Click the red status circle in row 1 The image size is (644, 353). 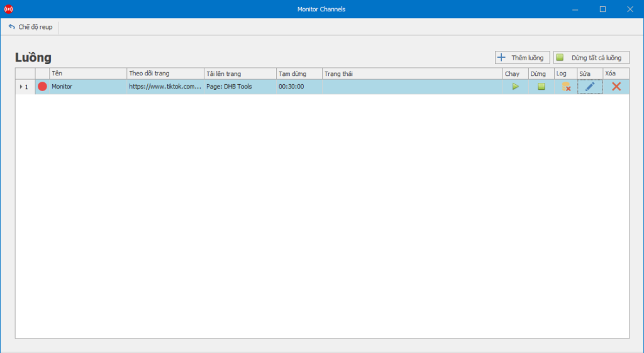pyautogui.click(x=42, y=87)
